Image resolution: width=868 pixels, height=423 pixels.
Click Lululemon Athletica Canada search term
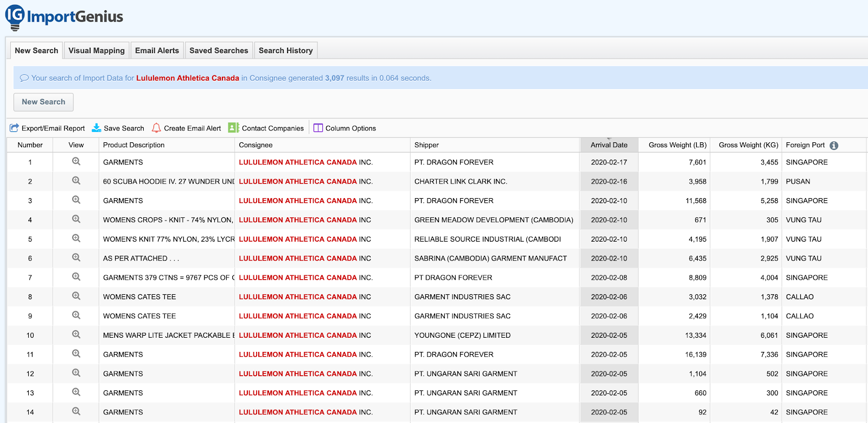click(x=188, y=78)
